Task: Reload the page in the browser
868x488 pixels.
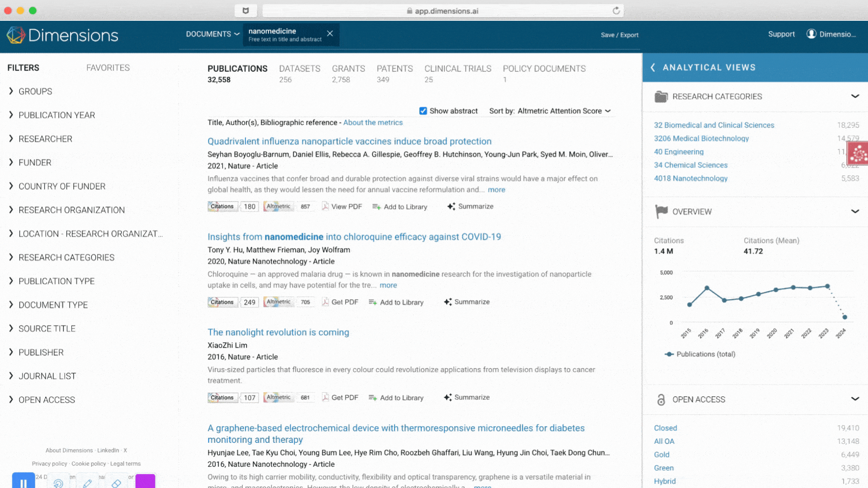Action: point(616,11)
